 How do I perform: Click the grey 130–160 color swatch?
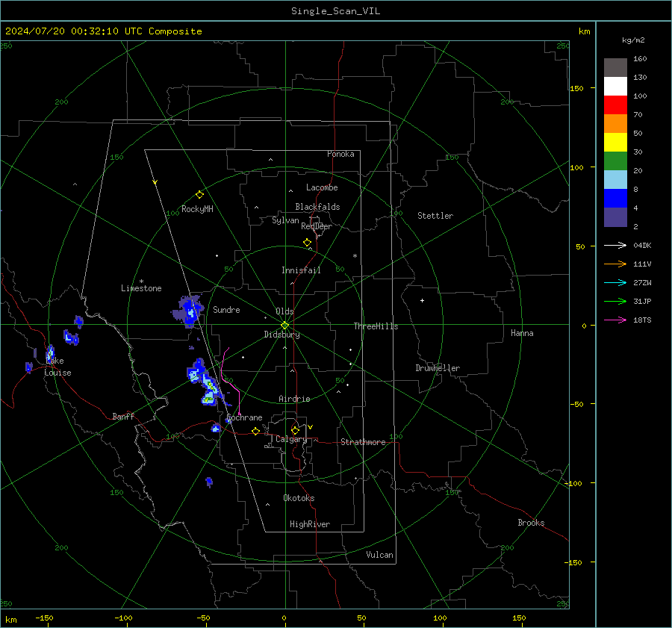[615, 68]
